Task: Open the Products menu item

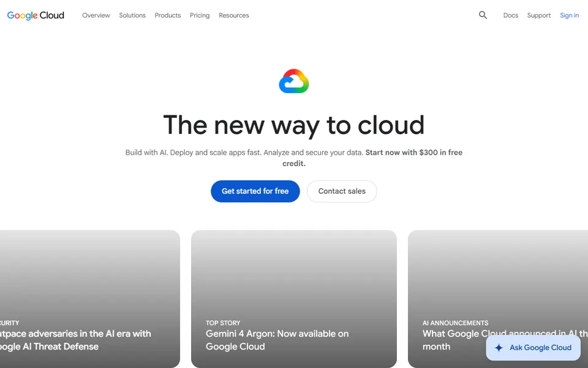Action: (x=168, y=15)
